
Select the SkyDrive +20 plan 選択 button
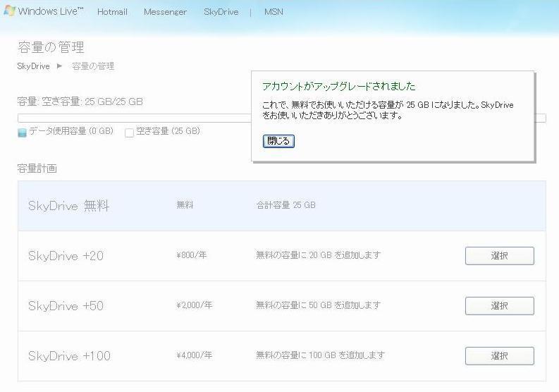pos(500,256)
